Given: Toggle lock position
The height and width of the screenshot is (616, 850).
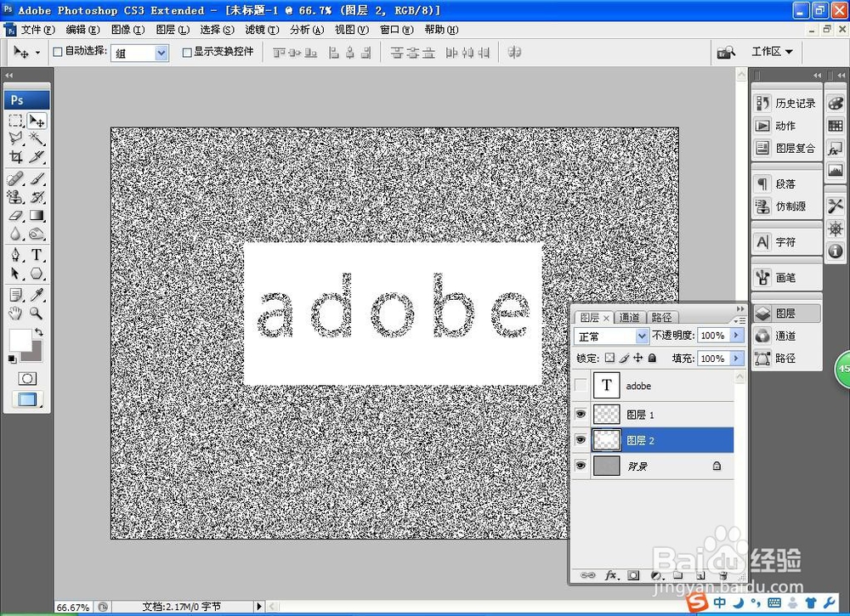Looking at the screenshot, I should pyautogui.click(x=638, y=358).
